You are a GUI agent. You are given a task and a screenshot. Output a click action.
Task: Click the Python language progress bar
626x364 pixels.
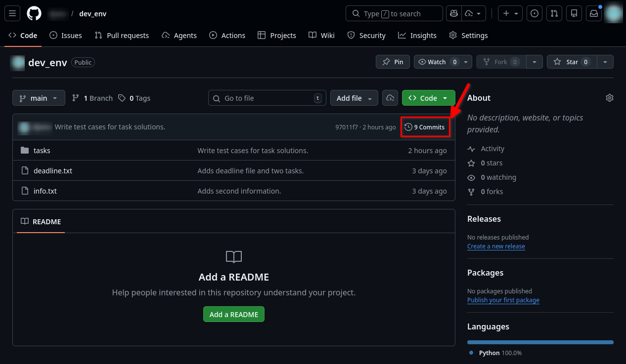(540, 342)
